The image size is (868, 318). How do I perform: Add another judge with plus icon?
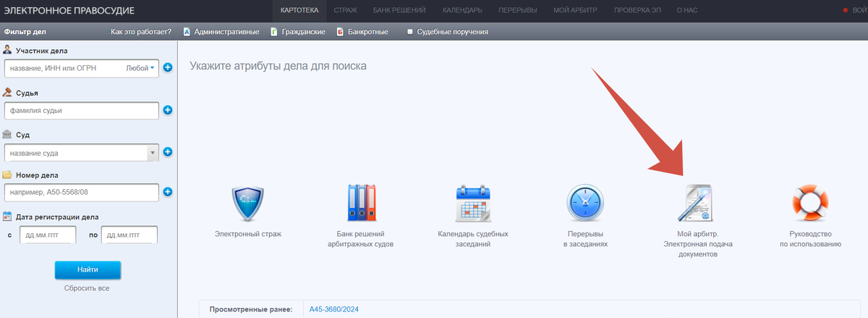coord(168,110)
